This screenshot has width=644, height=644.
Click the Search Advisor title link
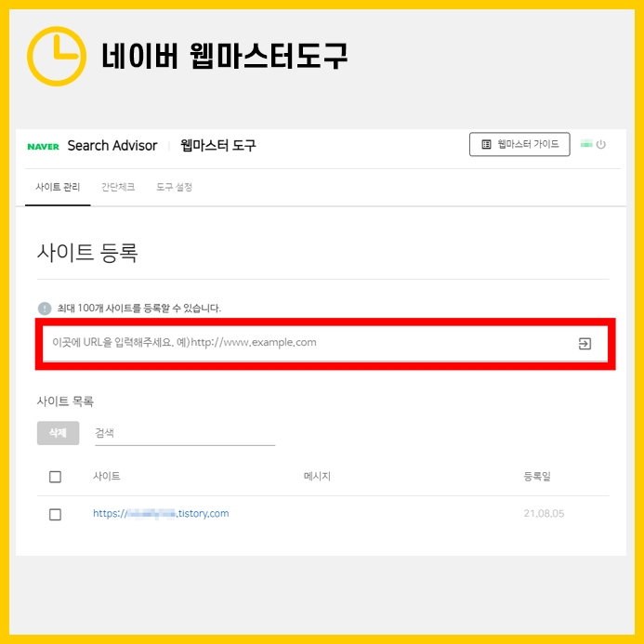tap(112, 145)
